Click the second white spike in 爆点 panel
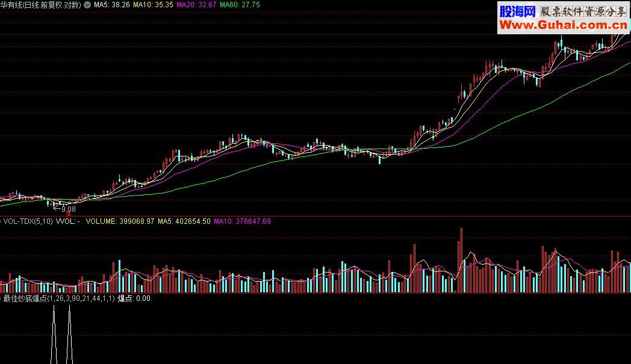The image size is (631, 364). tap(69, 335)
